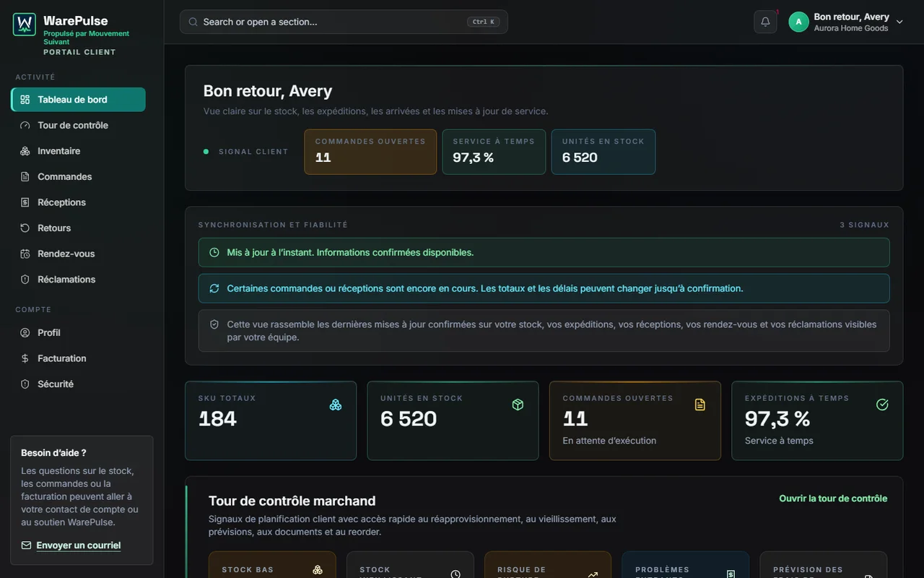
Task: Click the Unités en stock signal chip
Action: [603, 152]
